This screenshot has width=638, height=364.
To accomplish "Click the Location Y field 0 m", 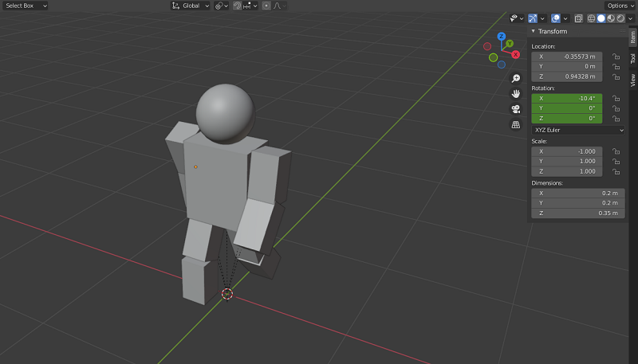I will click(567, 66).
